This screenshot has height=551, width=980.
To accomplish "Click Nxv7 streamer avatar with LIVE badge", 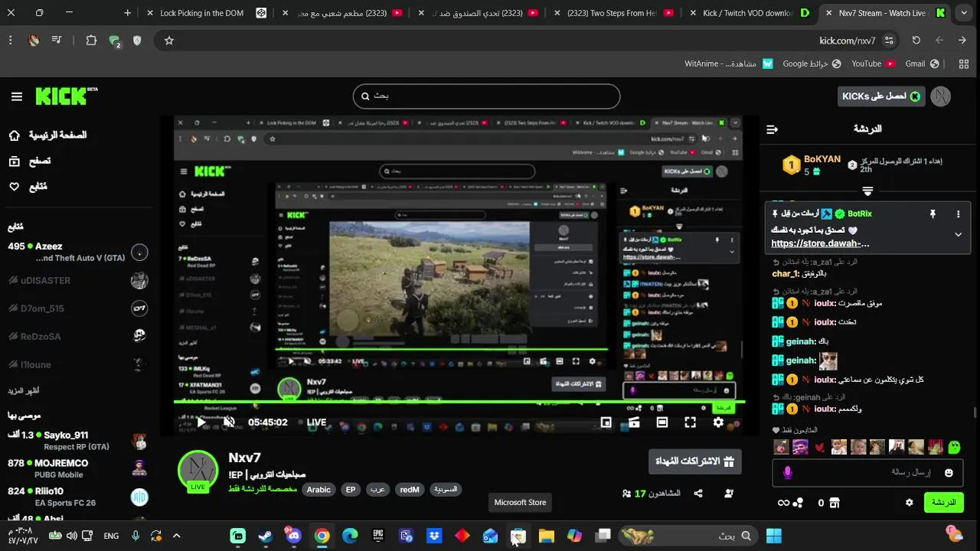I will [198, 471].
